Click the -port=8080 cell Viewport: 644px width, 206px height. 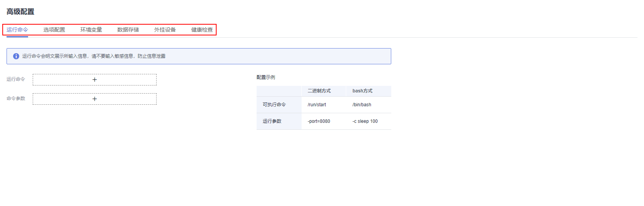tap(319, 121)
